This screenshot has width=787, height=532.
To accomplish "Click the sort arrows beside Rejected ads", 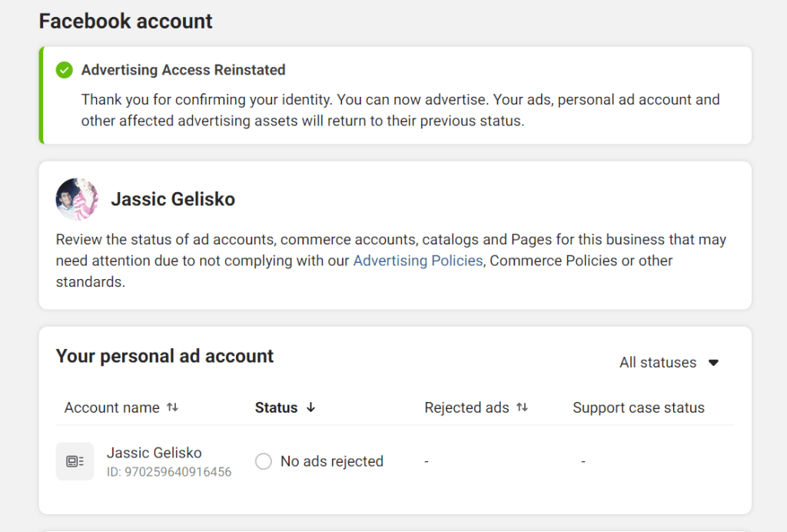I will click(523, 407).
